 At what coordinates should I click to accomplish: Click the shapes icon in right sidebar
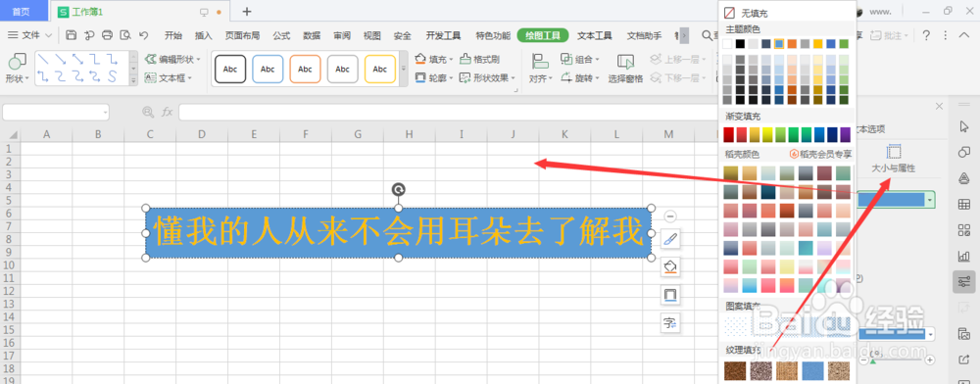963,153
